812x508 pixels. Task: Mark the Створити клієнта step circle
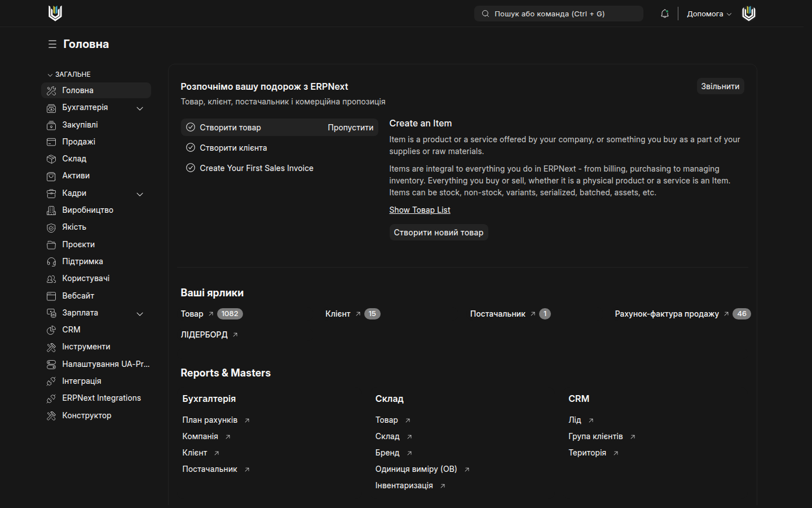pyautogui.click(x=191, y=148)
